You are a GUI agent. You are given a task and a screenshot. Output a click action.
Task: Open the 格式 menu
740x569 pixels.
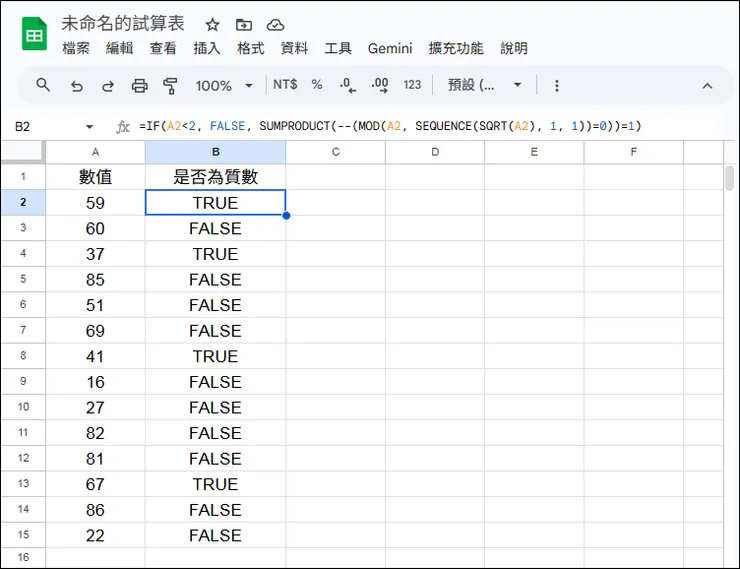click(251, 48)
